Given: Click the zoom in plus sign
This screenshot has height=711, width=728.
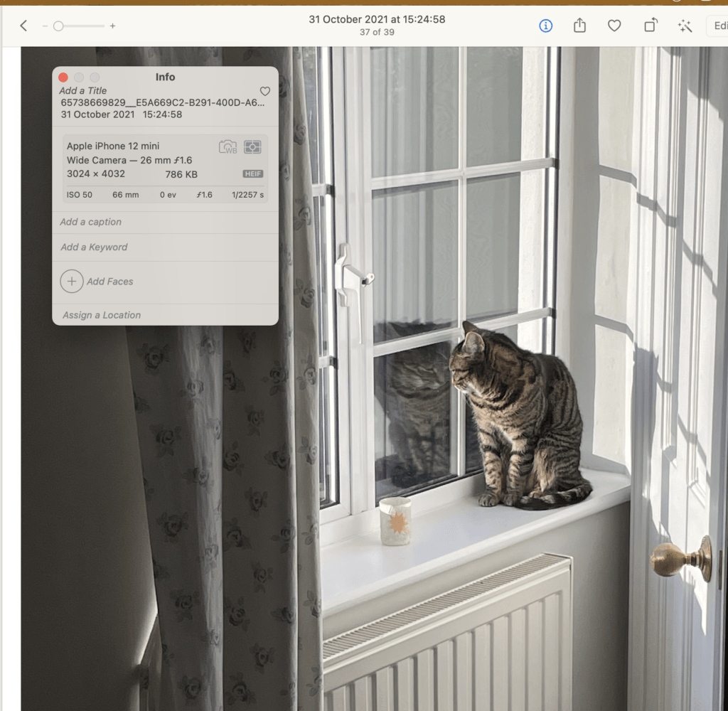Looking at the screenshot, I should click(112, 26).
